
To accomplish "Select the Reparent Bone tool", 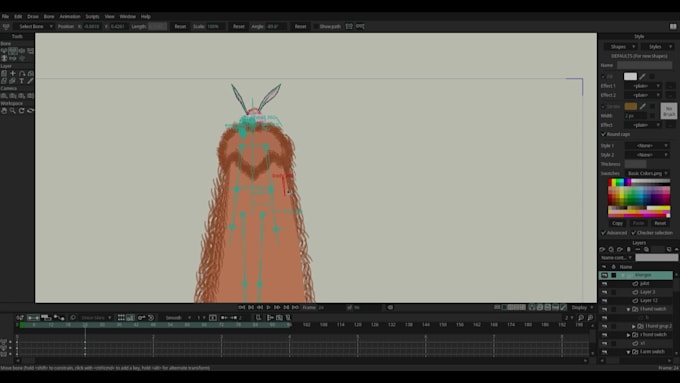I will 30,51.
